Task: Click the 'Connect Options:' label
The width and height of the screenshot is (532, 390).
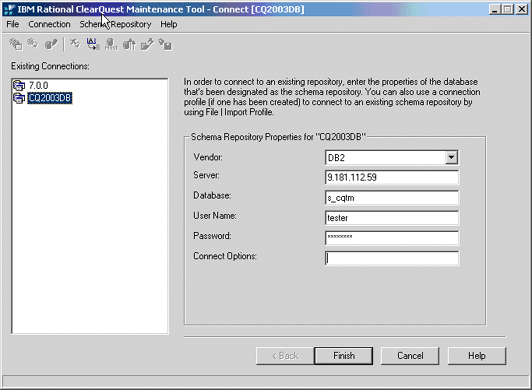Action: tap(225, 256)
